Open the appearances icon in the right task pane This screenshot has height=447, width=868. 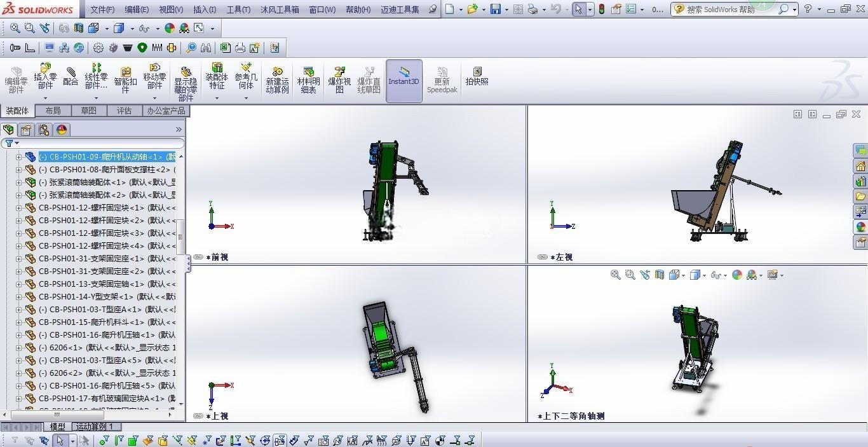point(861,227)
